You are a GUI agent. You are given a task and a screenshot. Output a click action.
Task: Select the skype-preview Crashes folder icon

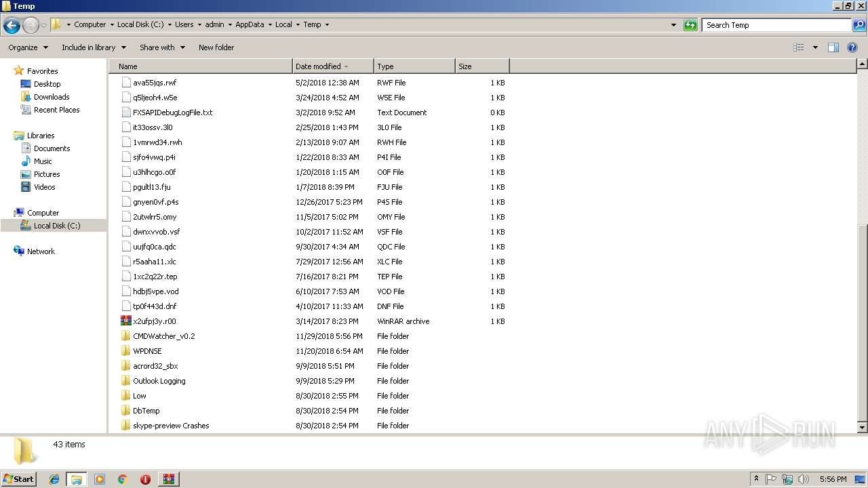pyautogui.click(x=125, y=426)
